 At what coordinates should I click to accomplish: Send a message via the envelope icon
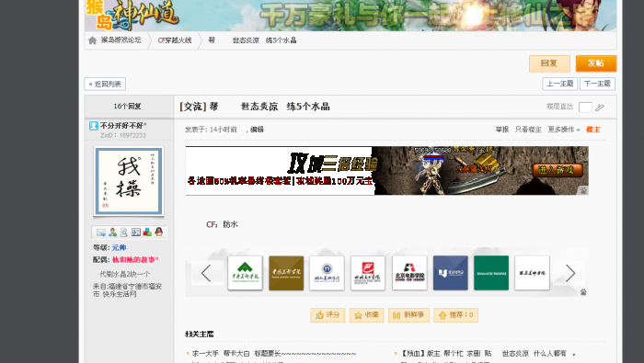click(101, 233)
